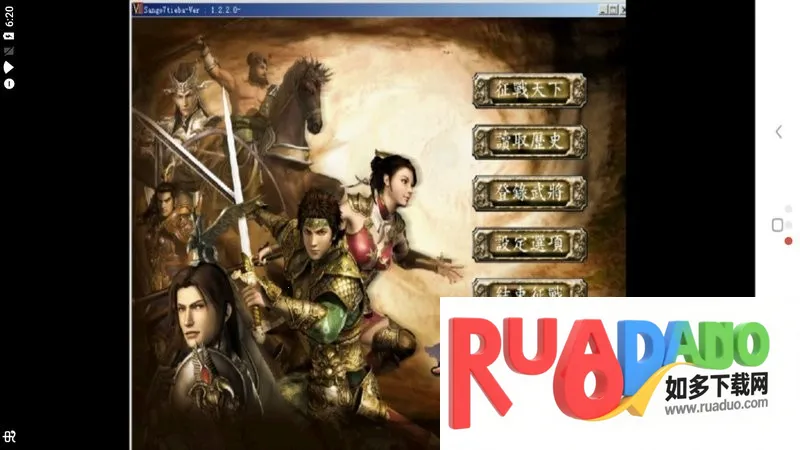800x450 pixels.
Task: Open the 設定選項 settings option
Action: [x=529, y=243]
